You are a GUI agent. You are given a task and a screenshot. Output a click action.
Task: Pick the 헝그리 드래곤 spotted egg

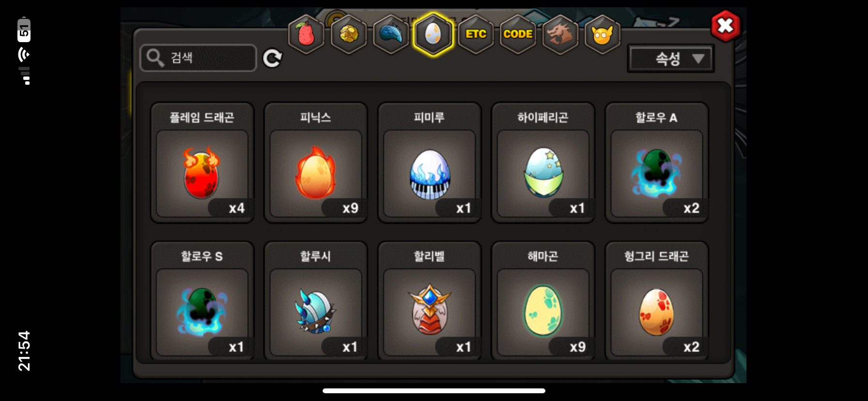tap(657, 301)
